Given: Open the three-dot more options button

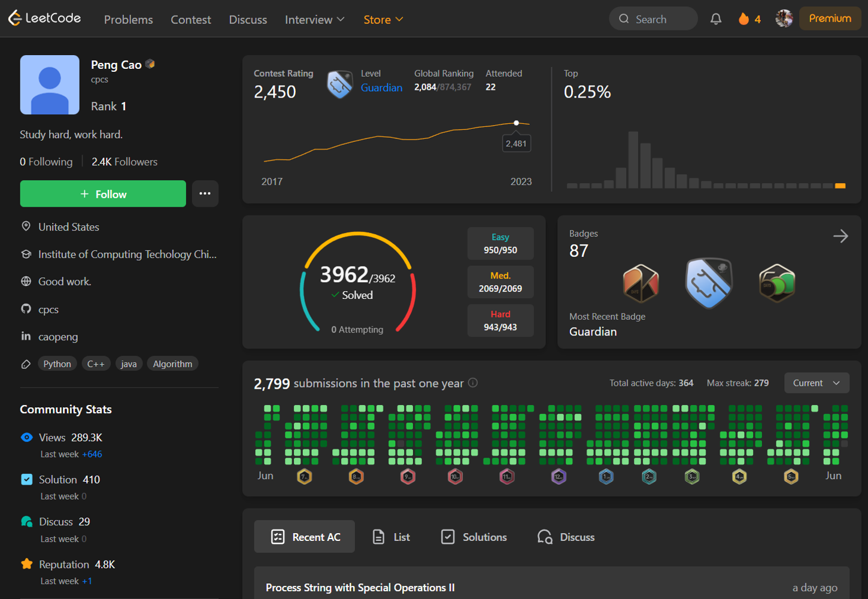Looking at the screenshot, I should [x=205, y=193].
